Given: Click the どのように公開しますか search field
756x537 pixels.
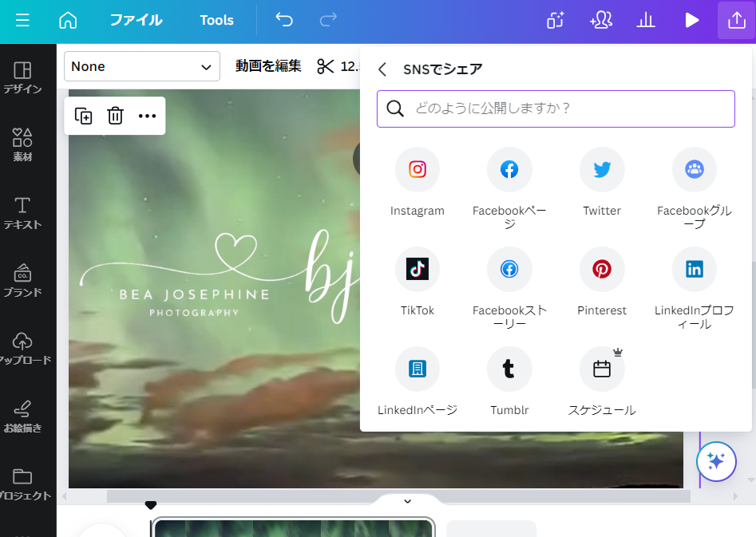Looking at the screenshot, I should [x=556, y=109].
